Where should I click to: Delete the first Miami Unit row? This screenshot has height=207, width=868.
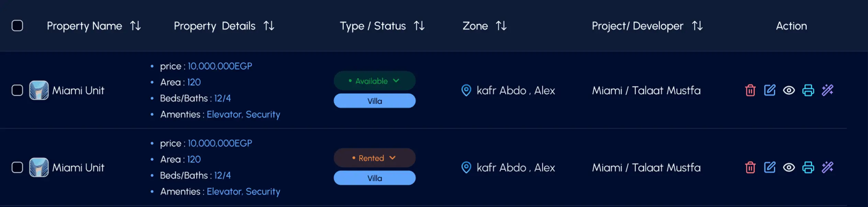click(750, 90)
